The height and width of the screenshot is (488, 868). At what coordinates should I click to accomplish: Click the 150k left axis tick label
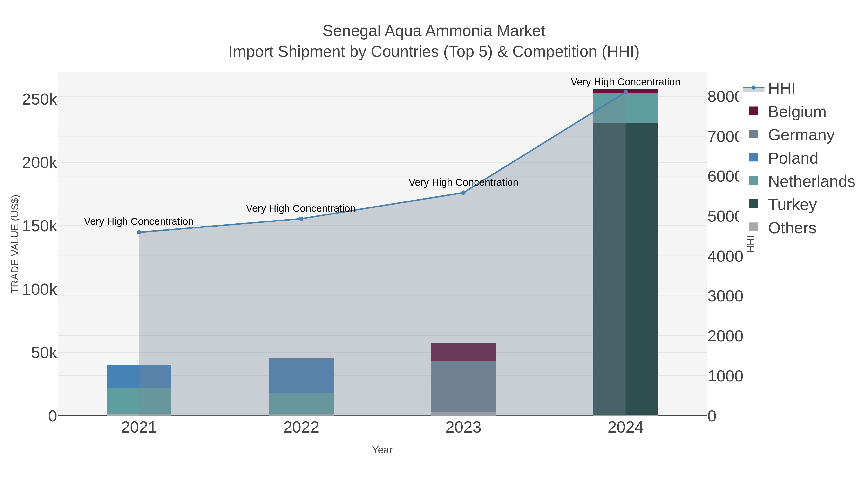point(40,226)
